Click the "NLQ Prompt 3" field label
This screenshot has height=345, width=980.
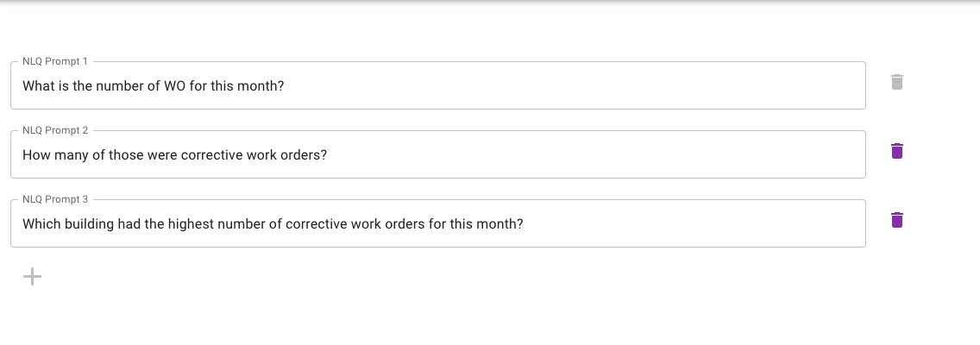55,199
